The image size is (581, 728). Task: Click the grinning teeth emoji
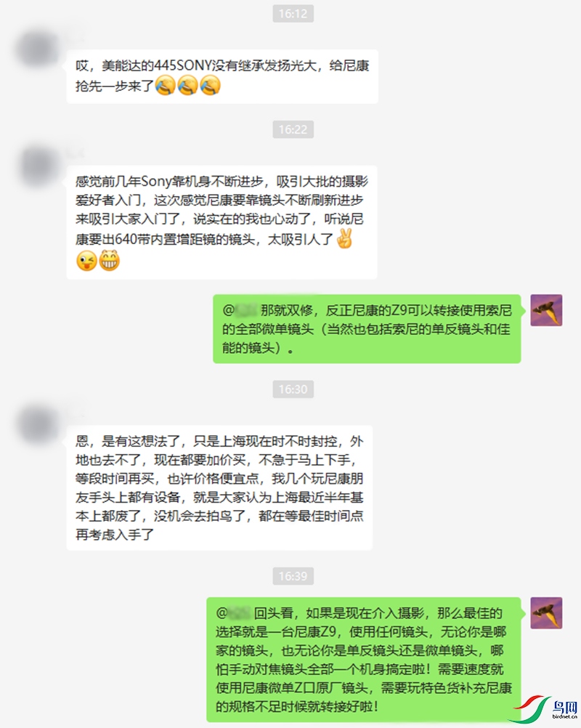[x=109, y=261]
